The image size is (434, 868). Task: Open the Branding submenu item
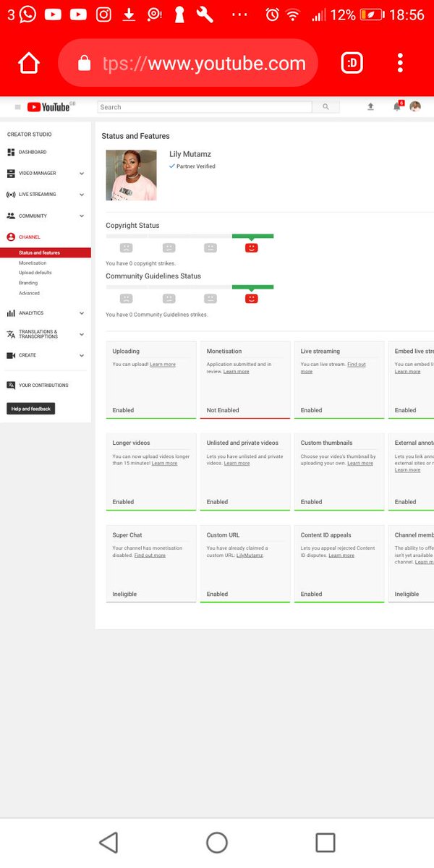[x=28, y=283]
